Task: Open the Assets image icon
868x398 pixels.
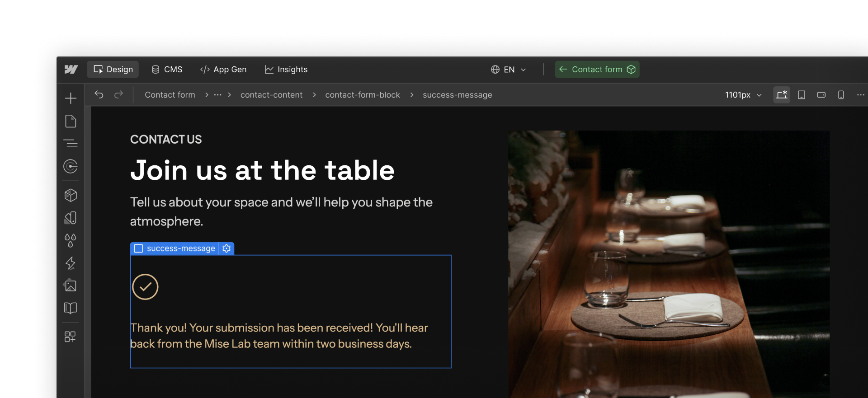Action: click(x=71, y=285)
